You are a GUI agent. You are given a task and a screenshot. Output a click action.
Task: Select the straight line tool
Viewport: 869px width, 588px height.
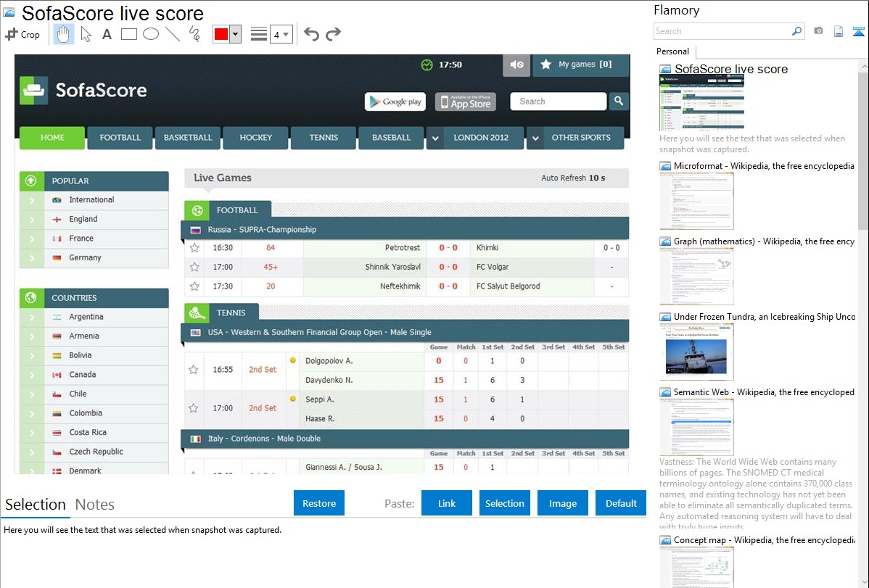(x=173, y=34)
